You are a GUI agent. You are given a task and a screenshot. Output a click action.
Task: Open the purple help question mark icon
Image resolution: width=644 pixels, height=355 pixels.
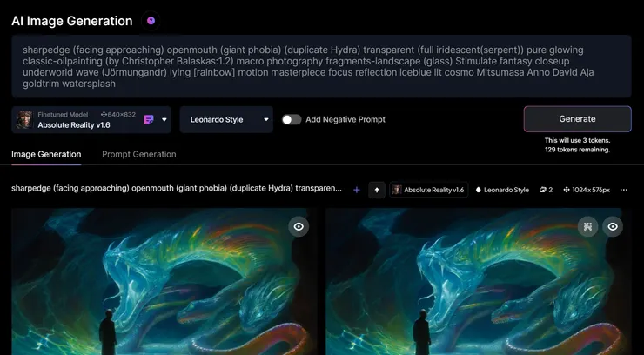point(151,21)
